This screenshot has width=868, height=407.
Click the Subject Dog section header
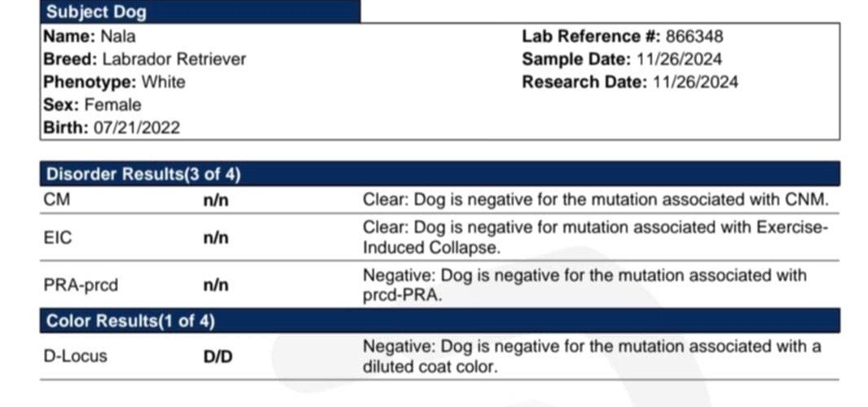[200, 11]
